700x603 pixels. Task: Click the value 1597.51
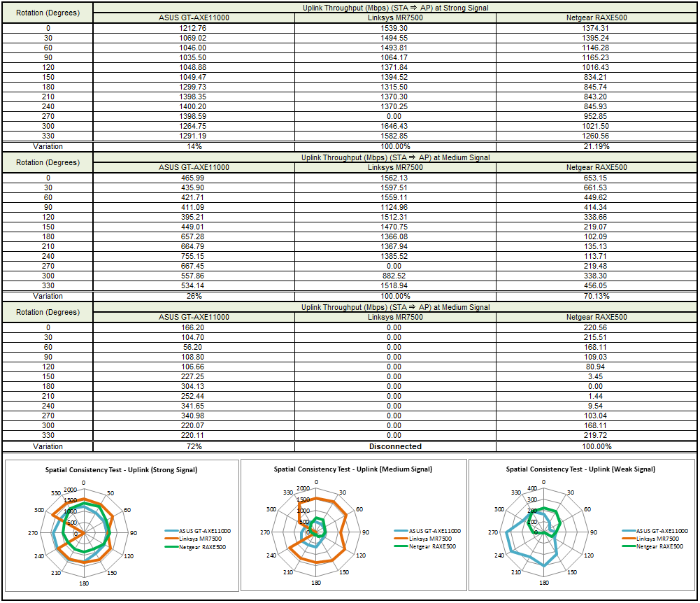point(394,187)
